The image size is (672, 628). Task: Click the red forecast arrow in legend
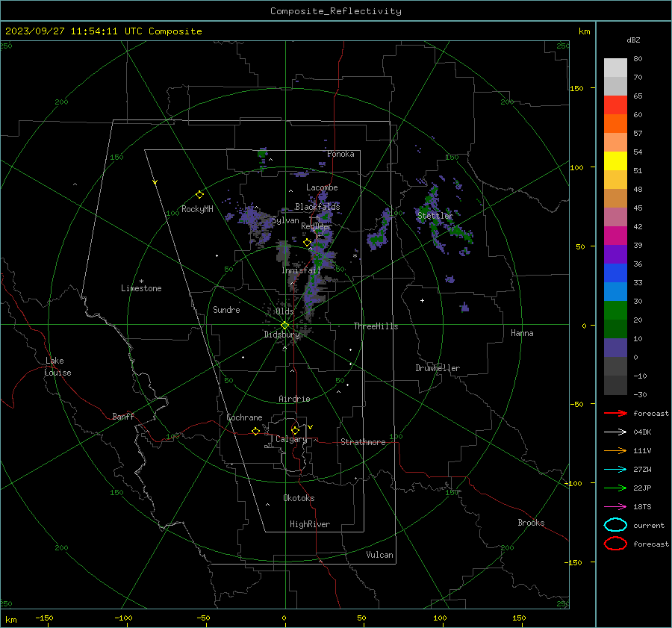(x=615, y=413)
